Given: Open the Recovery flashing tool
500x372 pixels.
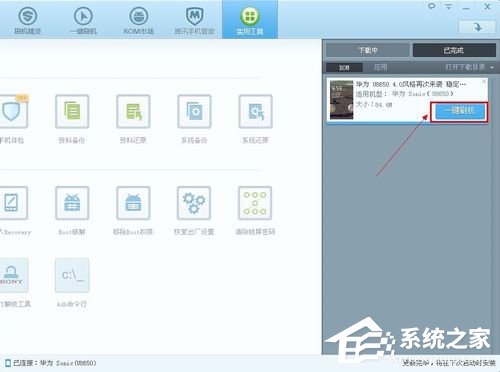Looking at the screenshot, I should 12,203.
